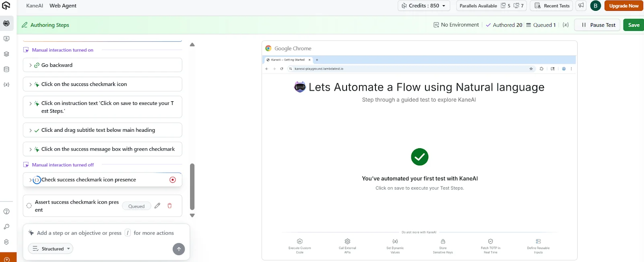Submit the step using the up-arrow send button
644x262 pixels.
click(179, 249)
